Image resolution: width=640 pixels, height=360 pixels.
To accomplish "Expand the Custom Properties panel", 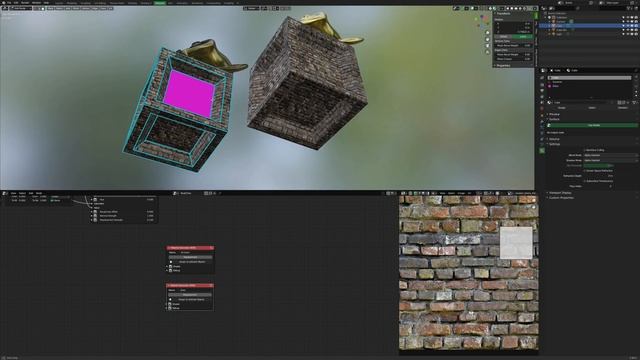I will [561, 198].
